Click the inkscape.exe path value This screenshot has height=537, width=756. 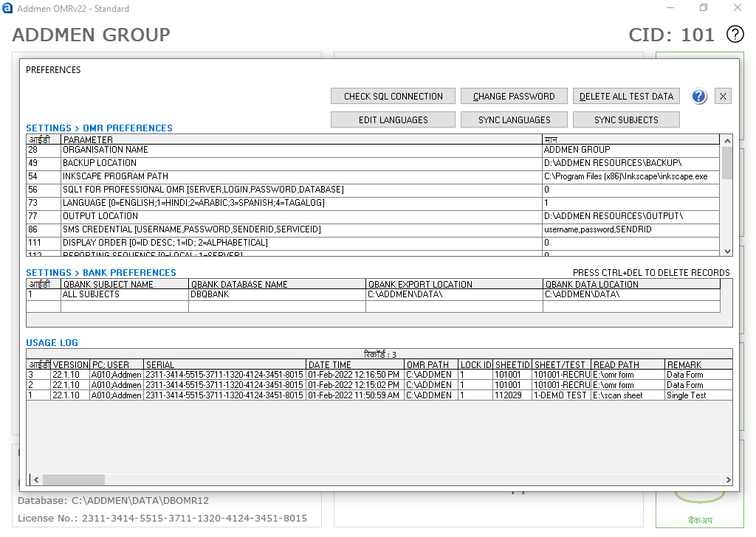pos(630,176)
